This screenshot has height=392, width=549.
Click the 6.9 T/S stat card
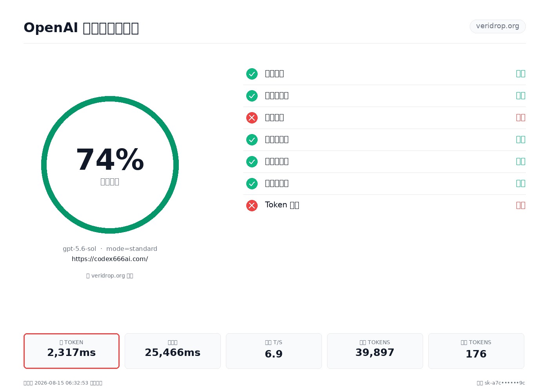point(274,351)
